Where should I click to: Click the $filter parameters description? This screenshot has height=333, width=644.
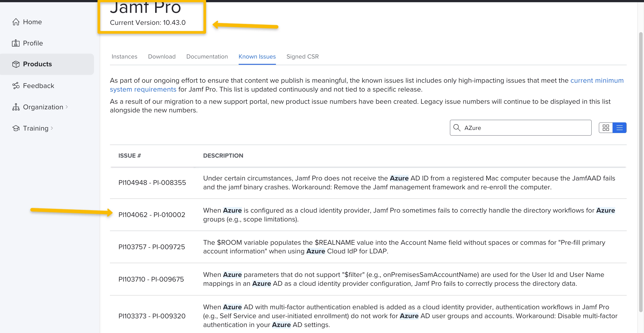[x=404, y=279]
